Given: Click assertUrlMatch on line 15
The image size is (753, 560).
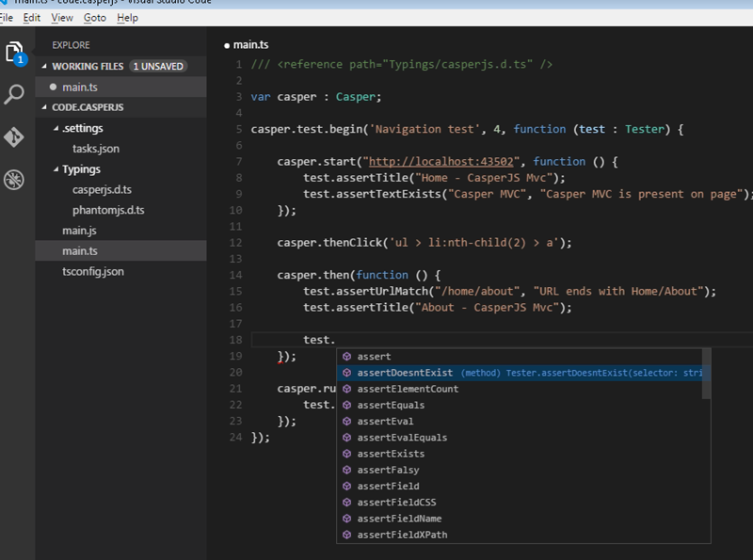Looking at the screenshot, I should [x=382, y=291].
